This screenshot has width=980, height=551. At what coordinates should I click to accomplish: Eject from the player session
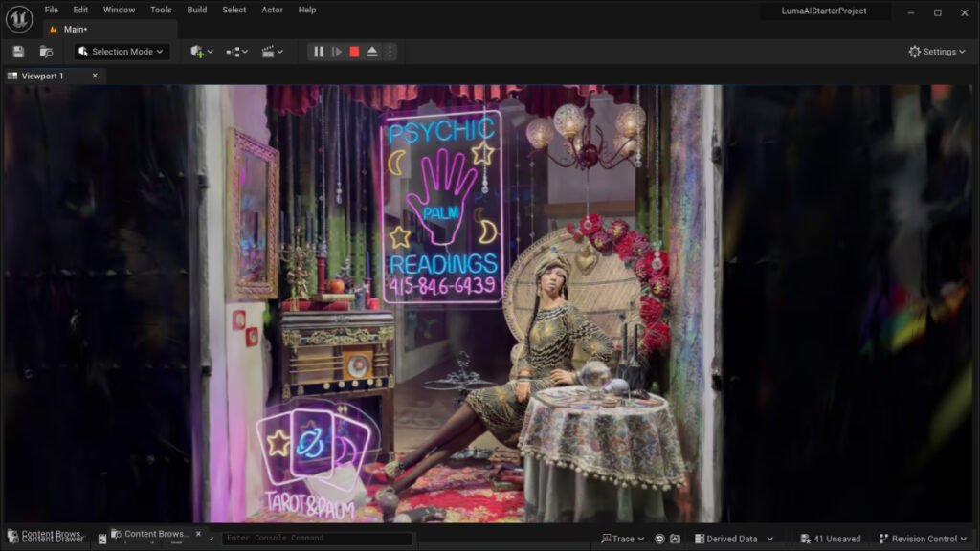coord(372,51)
